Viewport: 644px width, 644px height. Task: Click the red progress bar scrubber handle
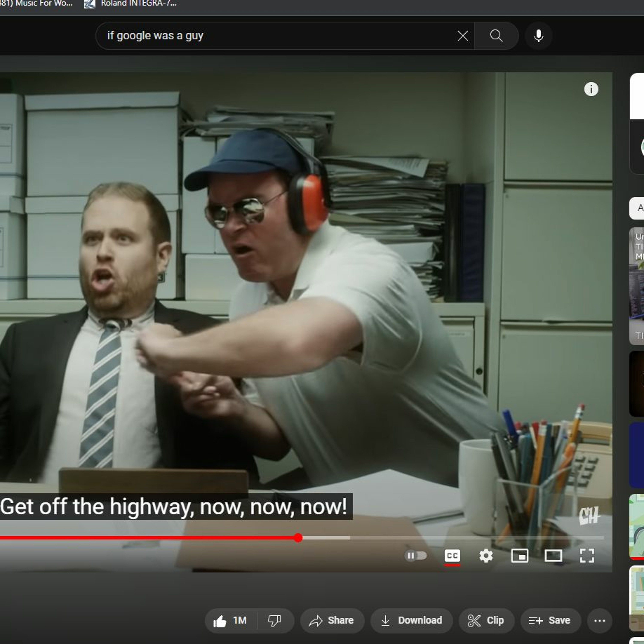point(298,538)
